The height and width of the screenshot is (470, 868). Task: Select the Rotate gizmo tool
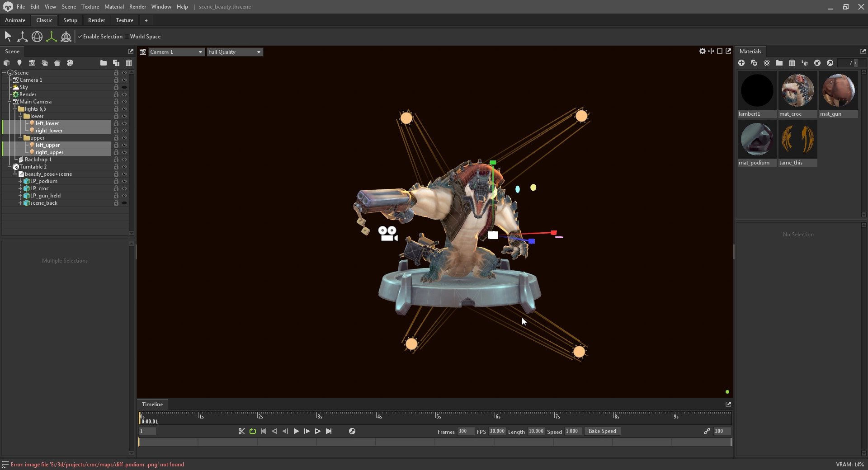(37, 37)
